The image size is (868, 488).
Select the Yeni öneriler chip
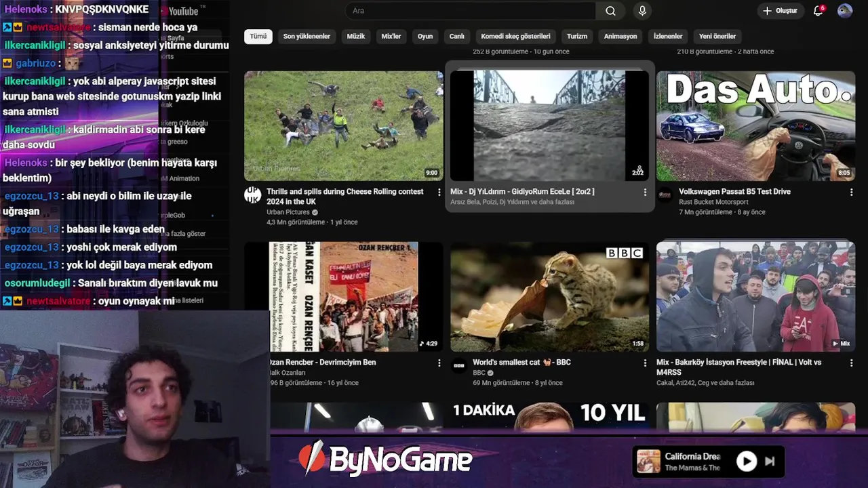(x=717, y=37)
